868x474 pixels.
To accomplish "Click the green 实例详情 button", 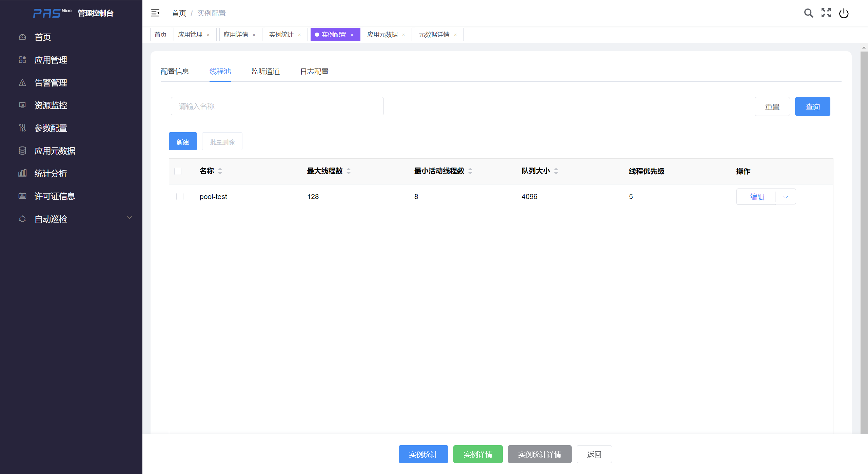I will (478, 454).
